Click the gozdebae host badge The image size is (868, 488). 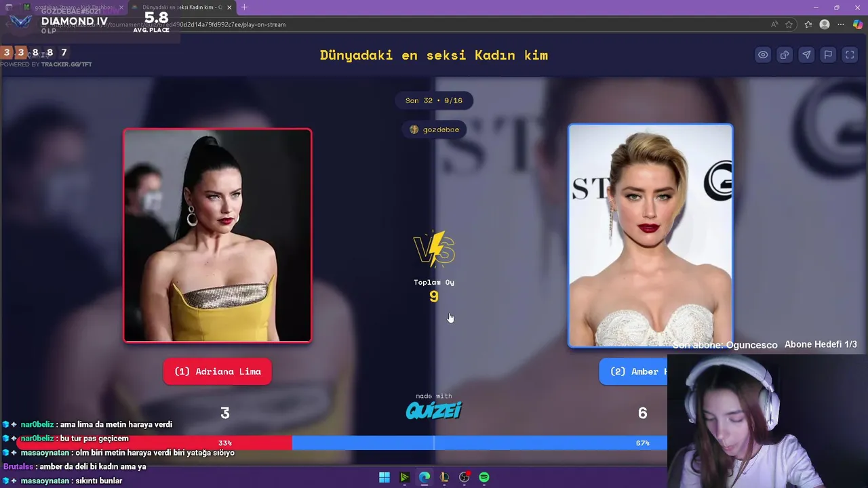[x=434, y=129]
